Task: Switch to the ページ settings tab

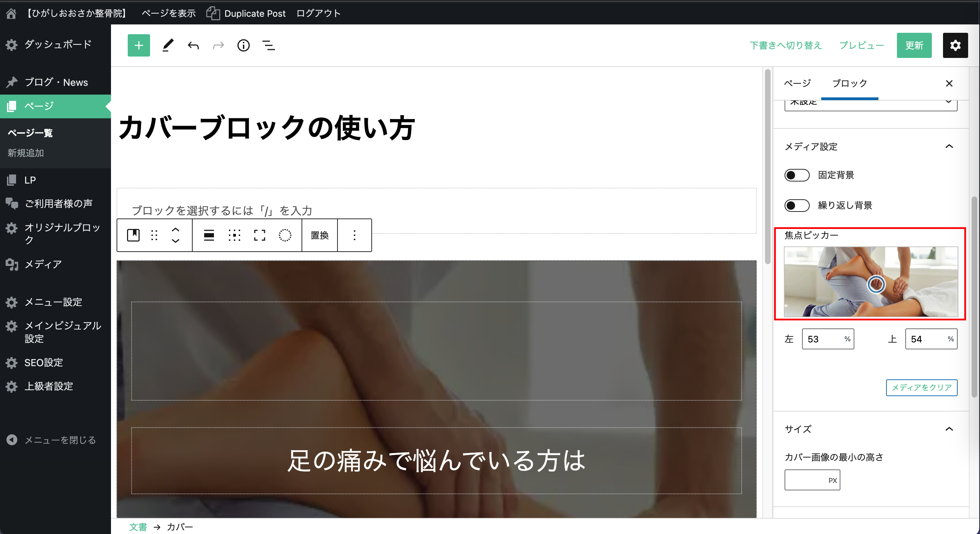Action: tap(797, 83)
